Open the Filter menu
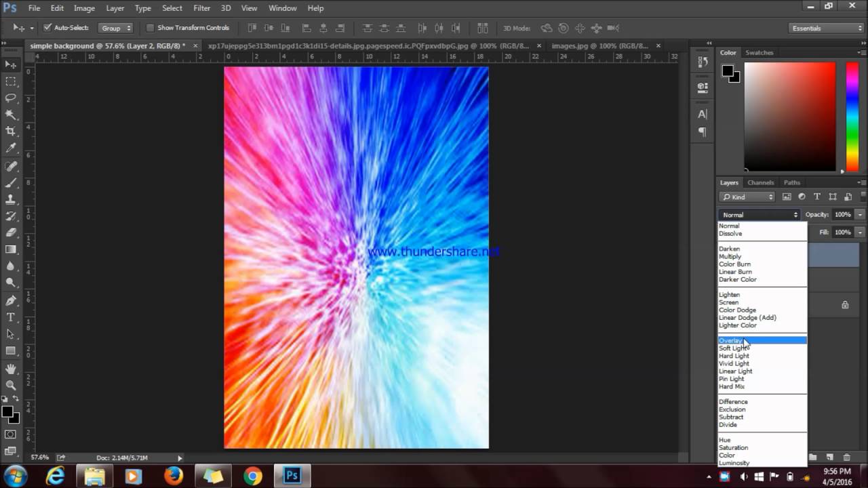 pos(201,8)
